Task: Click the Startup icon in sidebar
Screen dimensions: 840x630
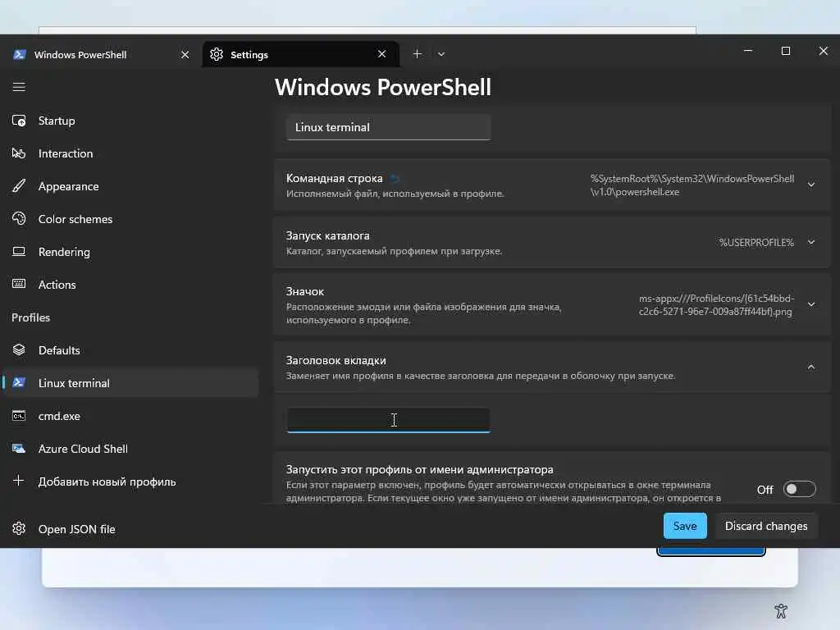Action: [19, 121]
